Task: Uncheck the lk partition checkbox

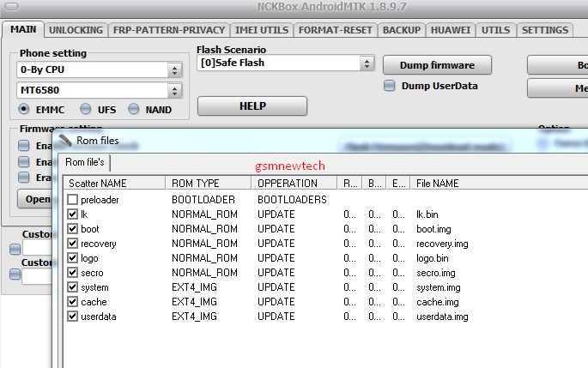Action: 72,214
